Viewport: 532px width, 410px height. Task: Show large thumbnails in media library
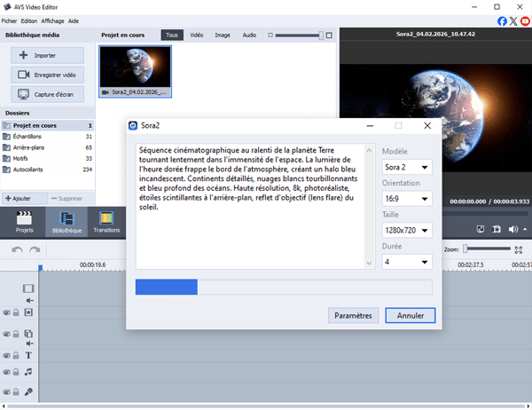329,35
